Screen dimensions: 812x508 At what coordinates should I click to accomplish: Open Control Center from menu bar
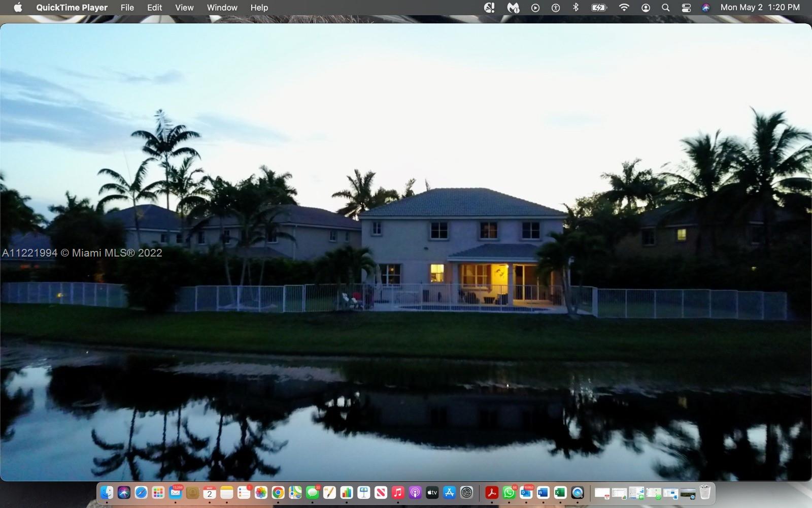click(x=686, y=8)
